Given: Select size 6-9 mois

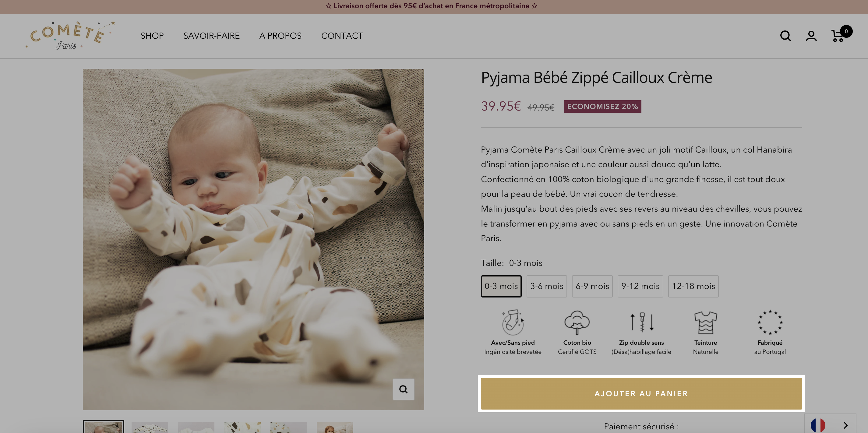Looking at the screenshot, I should coord(592,286).
